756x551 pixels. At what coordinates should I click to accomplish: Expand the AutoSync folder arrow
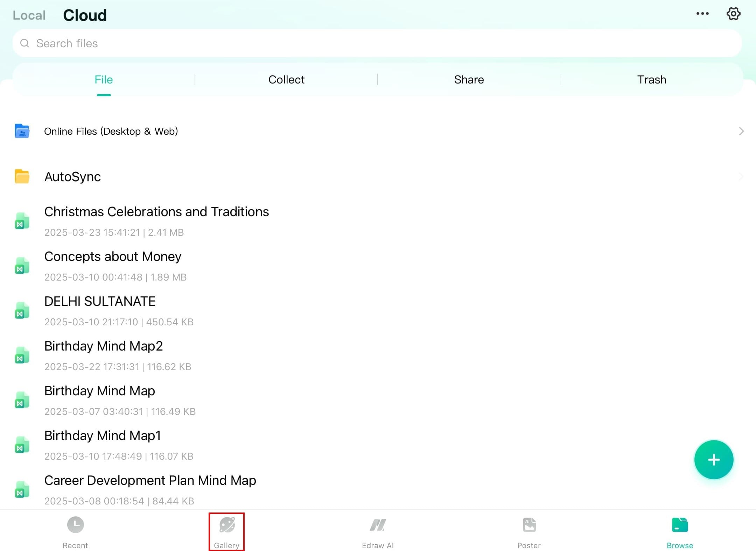click(x=741, y=177)
